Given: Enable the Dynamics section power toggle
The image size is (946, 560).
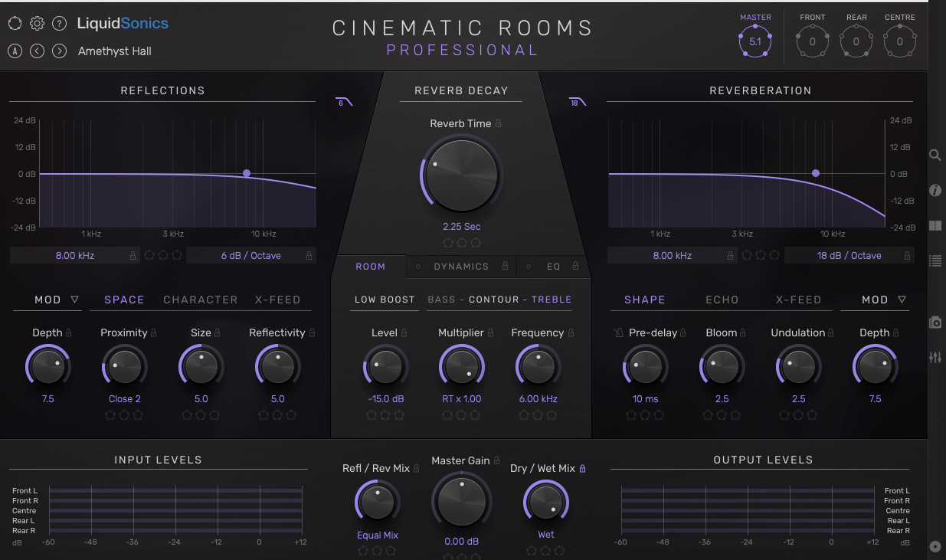Looking at the screenshot, I should [x=417, y=267].
